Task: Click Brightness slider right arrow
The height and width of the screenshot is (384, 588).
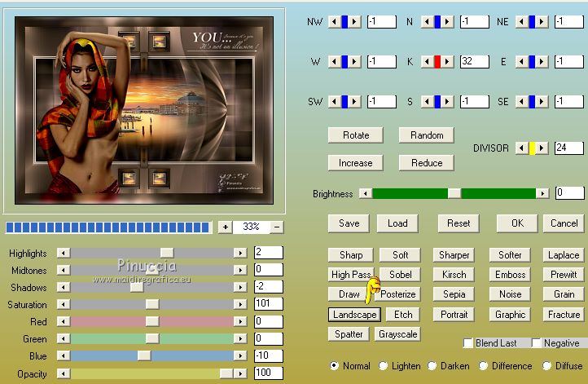Action: (542, 193)
